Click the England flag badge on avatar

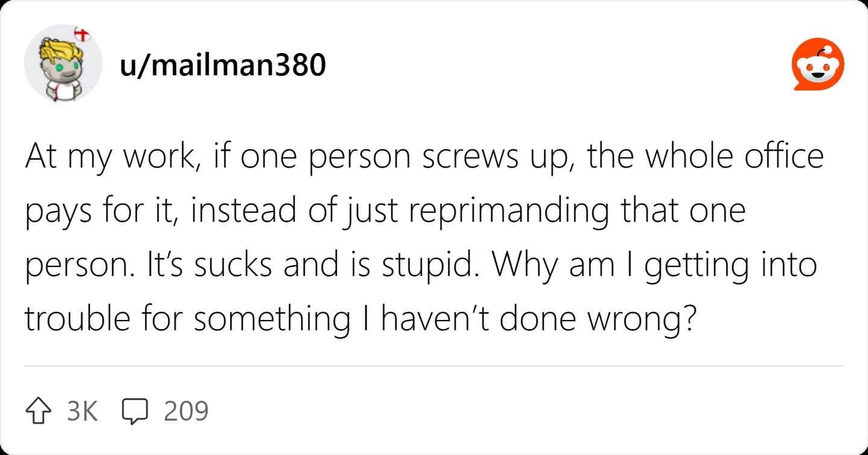click(82, 35)
